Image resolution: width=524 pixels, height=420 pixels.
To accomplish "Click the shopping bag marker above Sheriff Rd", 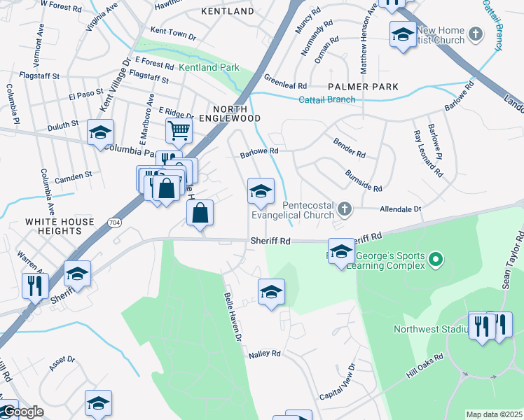I will (200, 214).
